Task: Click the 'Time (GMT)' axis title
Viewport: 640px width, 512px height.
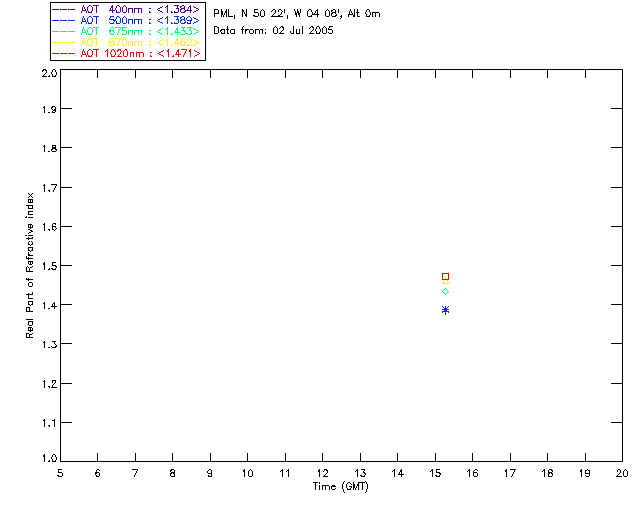Action: 341,487
